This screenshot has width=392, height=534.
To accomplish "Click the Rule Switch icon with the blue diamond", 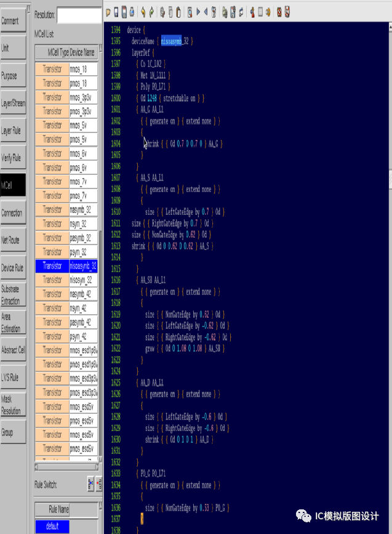I will point(90,484).
